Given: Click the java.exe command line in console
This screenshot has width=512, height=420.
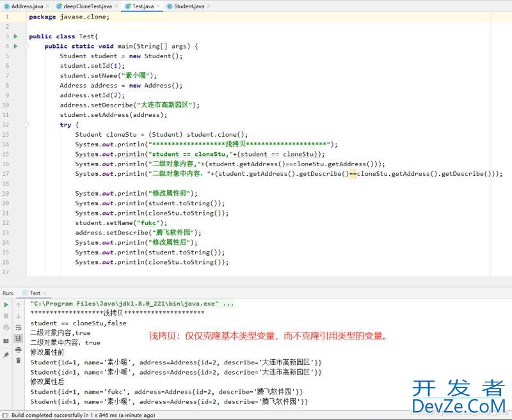Looking at the screenshot, I should pos(132,304).
